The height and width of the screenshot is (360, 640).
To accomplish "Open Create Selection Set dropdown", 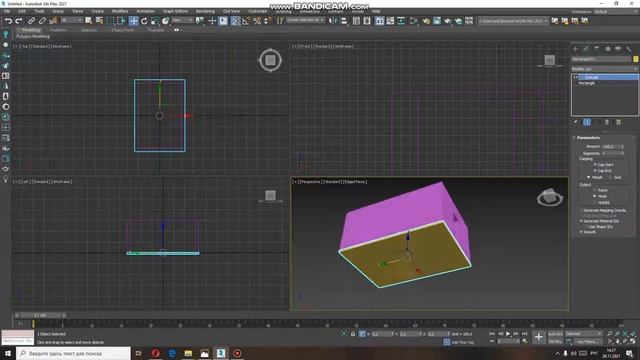I will 305,20.
